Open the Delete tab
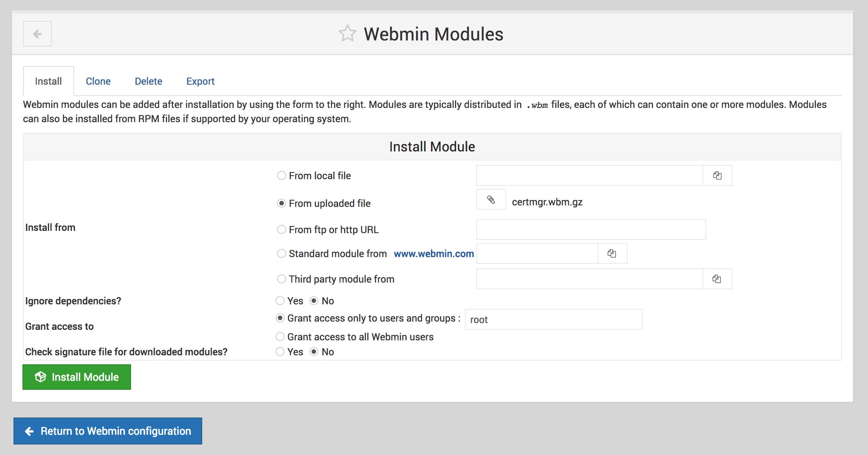Screen dimensions: 868x455 click(x=148, y=81)
